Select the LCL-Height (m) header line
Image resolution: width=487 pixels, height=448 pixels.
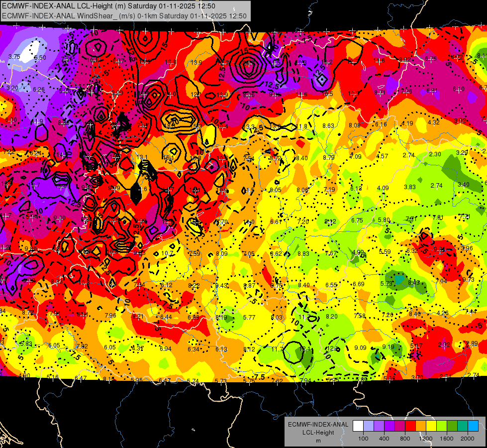click(109, 6)
